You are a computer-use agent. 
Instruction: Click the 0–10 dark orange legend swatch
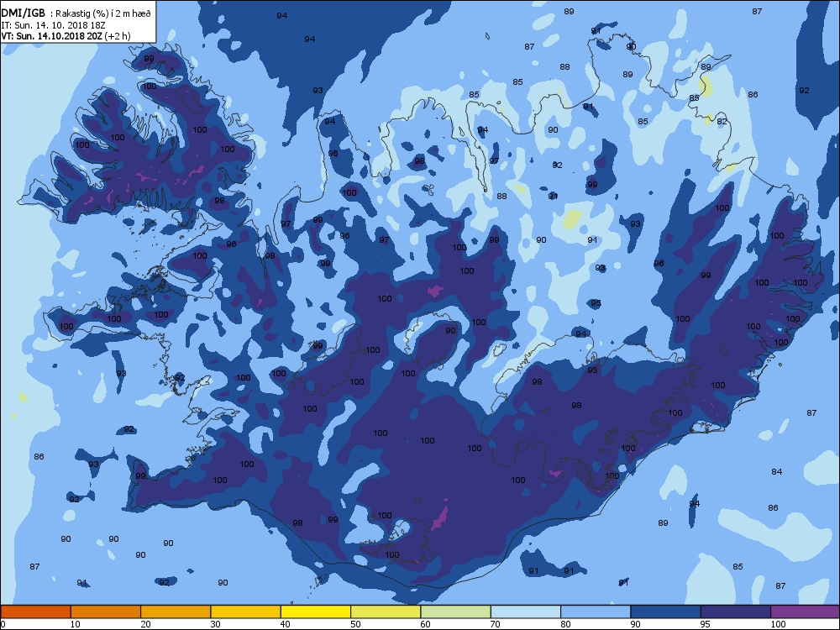tap(35, 612)
